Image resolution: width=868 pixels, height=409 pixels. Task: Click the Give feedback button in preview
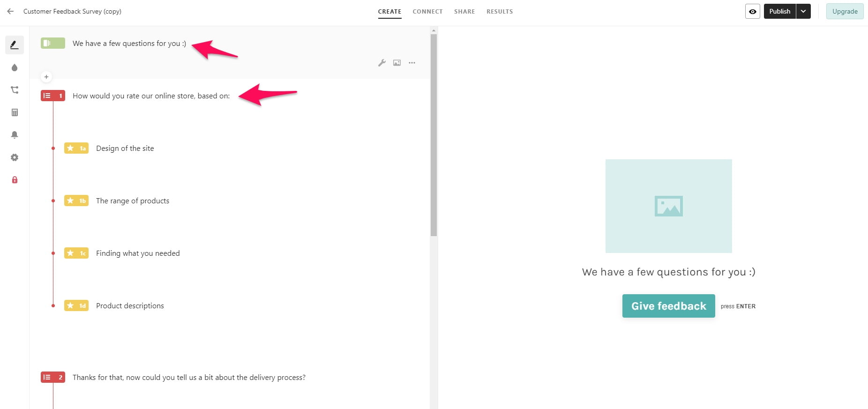click(668, 306)
